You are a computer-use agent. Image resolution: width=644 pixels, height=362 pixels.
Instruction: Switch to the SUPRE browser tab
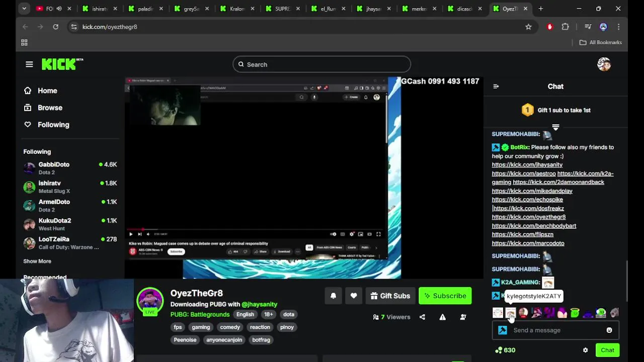pos(283,9)
